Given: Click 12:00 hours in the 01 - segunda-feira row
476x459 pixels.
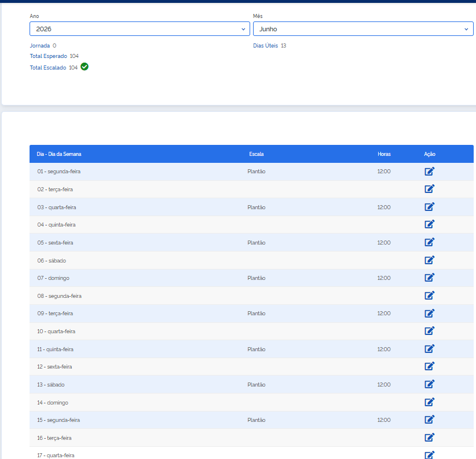Looking at the screenshot, I should tap(384, 172).
